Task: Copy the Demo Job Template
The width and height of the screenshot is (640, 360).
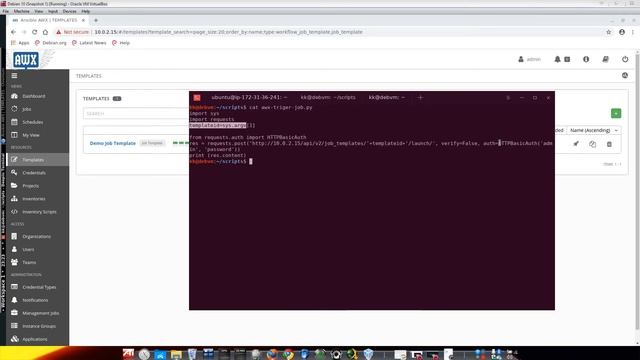Action: pos(592,144)
